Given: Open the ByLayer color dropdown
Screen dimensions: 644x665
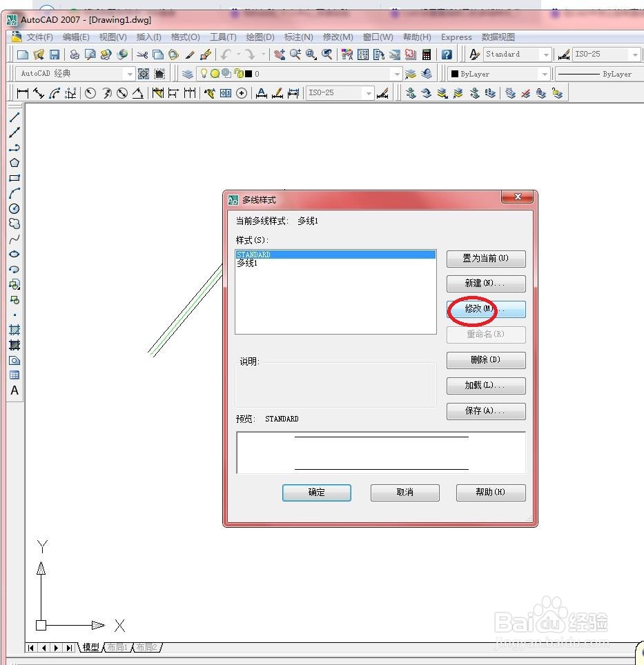Looking at the screenshot, I should click(x=545, y=75).
